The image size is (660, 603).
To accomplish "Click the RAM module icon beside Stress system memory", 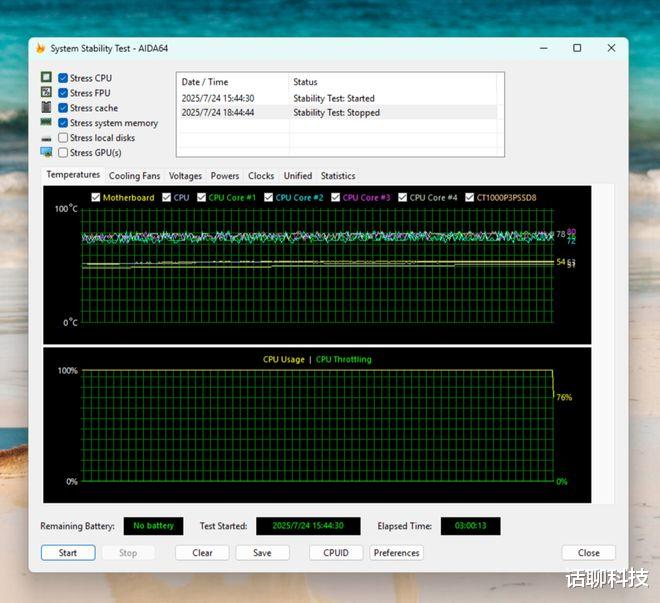I will point(46,122).
